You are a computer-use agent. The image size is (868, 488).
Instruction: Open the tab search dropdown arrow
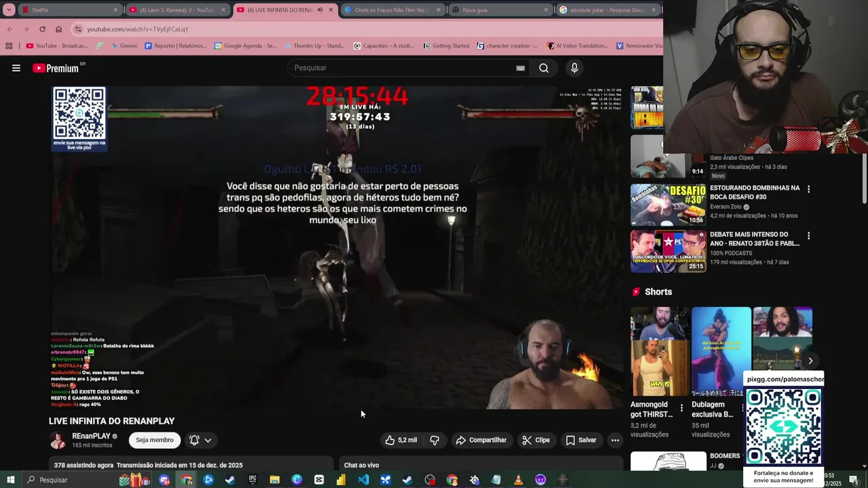coord(9,10)
